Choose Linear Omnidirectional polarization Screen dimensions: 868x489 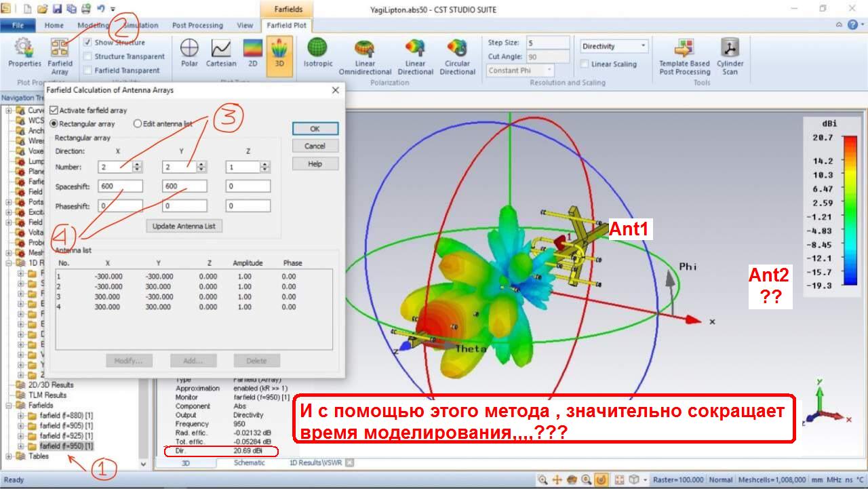click(x=365, y=56)
